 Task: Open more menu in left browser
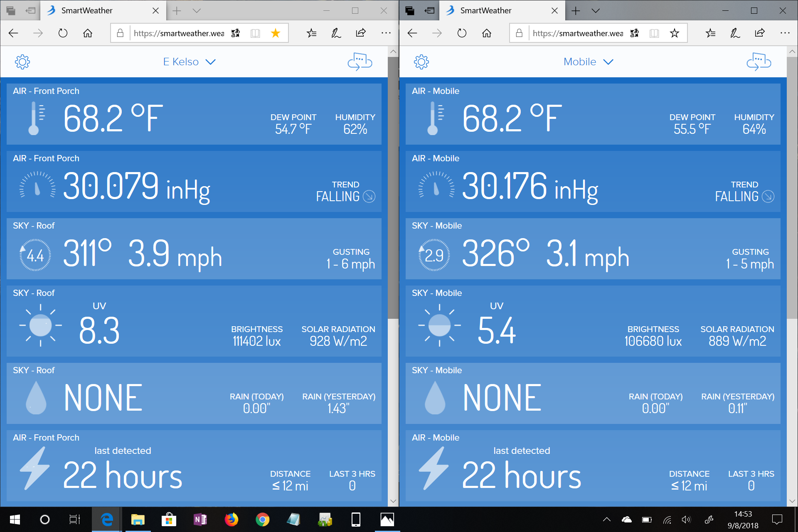(x=386, y=33)
